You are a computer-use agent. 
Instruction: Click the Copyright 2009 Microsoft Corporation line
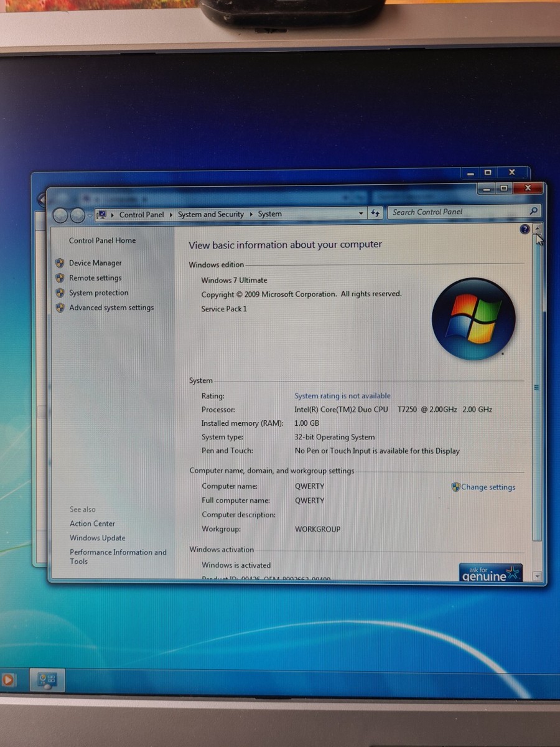pos(301,294)
